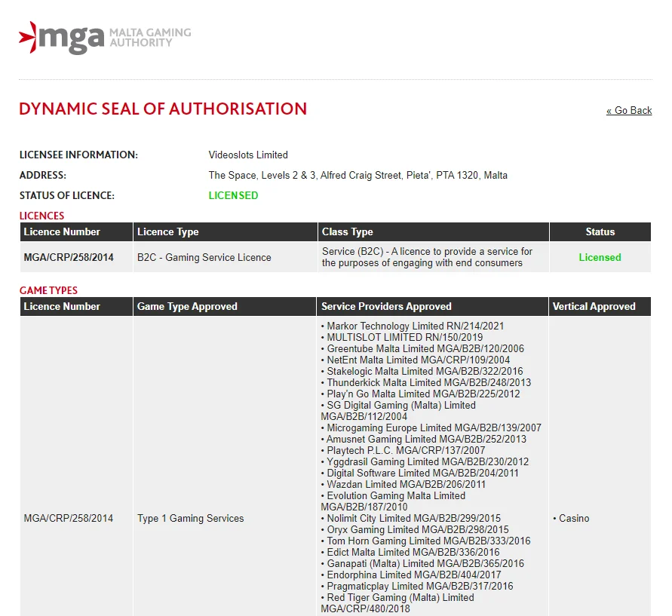This screenshot has width=672, height=616.
Task: Click the Game Type Approved column header
Action: (x=225, y=307)
